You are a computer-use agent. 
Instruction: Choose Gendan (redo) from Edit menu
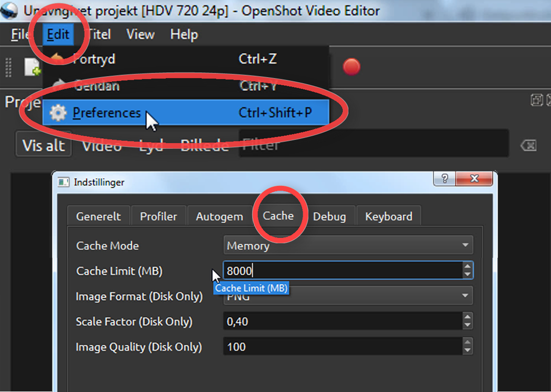click(x=186, y=85)
